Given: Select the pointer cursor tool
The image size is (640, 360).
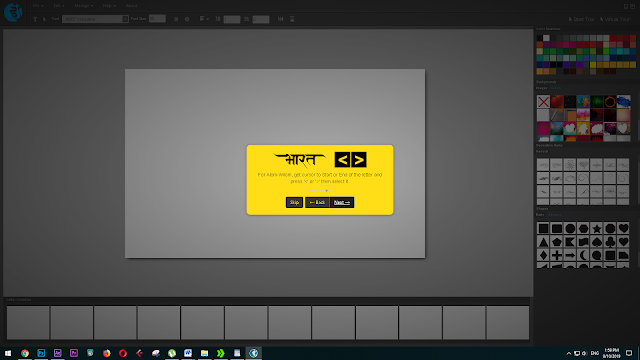Looking at the screenshot, I should pyautogui.click(x=44, y=19).
